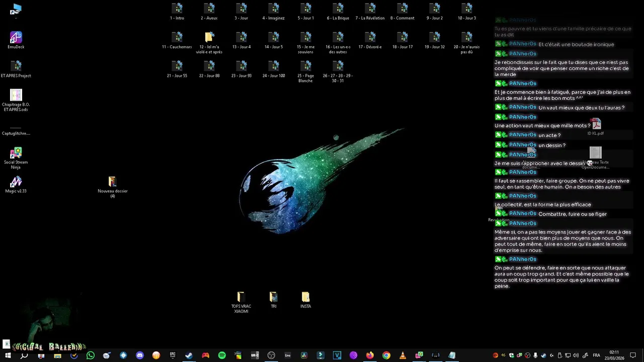Select Nouveau Texte OpenDocument desktop file
This screenshot has height=362, width=644.
(x=596, y=158)
